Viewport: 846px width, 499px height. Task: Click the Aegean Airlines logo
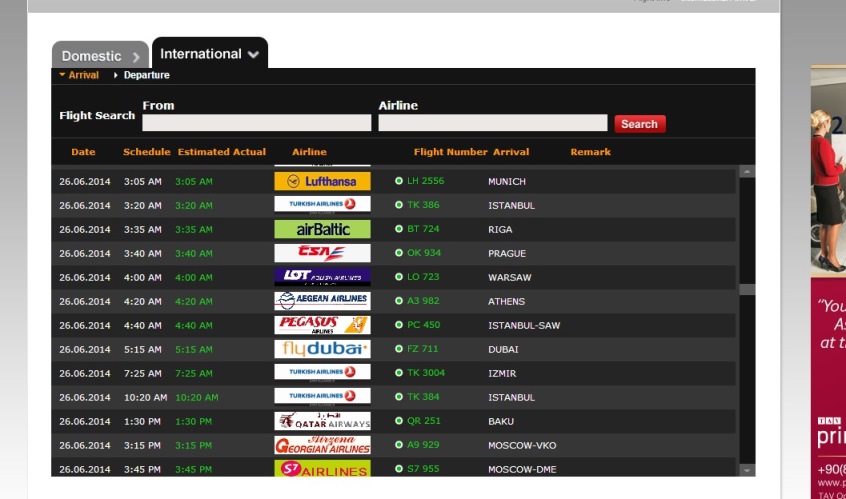tap(322, 301)
